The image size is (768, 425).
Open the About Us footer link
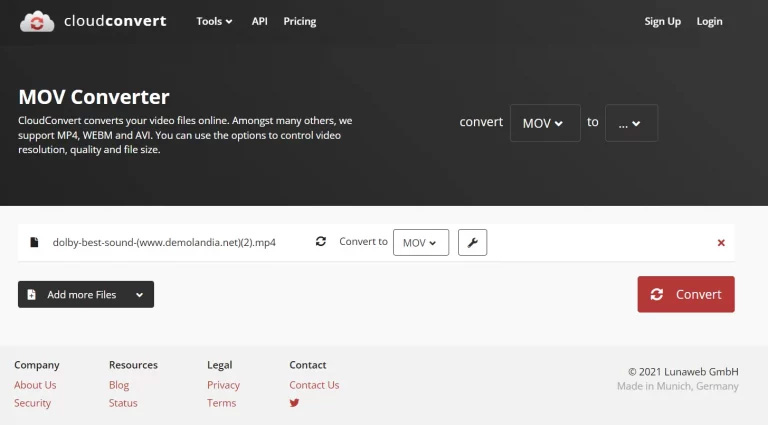(x=35, y=385)
